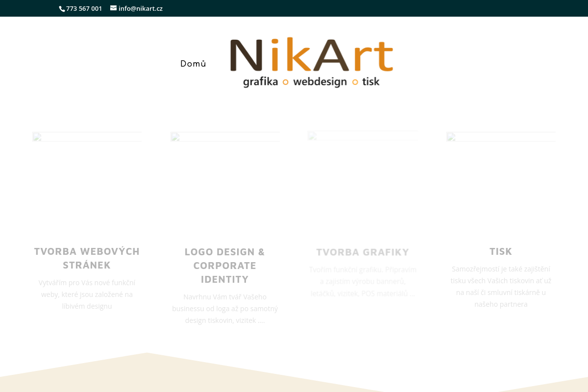Open the TISK heading
Image resolution: width=588 pixels, height=392 pixels.
(501, 251)
